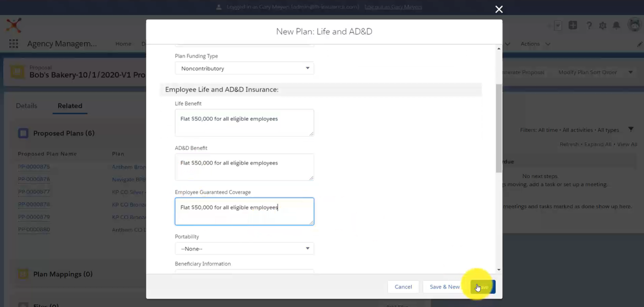Click into the Life Benefit text area
Image resolution: width=644 pixels, height=307 pixels.
[x=244, y=123]
